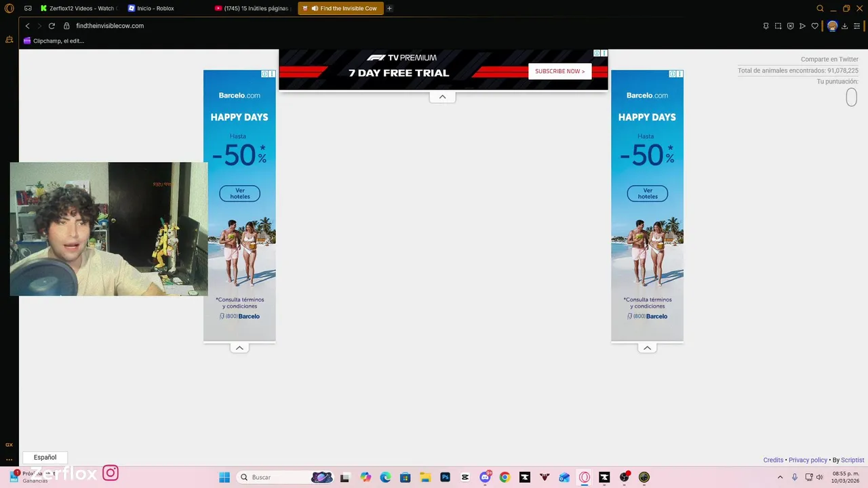
Task: Open the Opera GX main menu logo
Action: coord(9,8)
